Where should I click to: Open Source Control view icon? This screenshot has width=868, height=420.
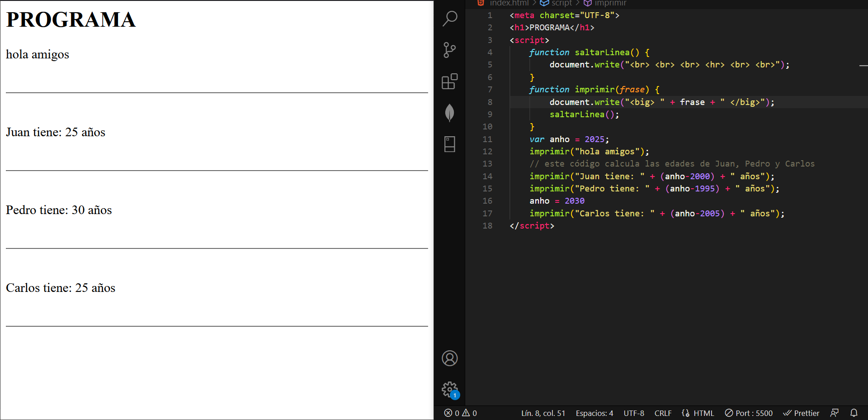point(450,50)
